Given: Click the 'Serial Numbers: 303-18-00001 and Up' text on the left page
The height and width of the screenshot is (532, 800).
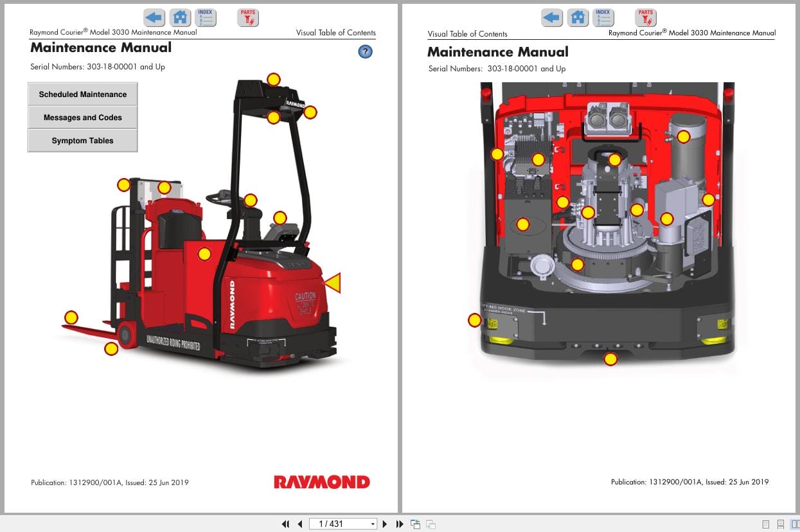Looking at the screenshot, I should [x=98, y=67].
